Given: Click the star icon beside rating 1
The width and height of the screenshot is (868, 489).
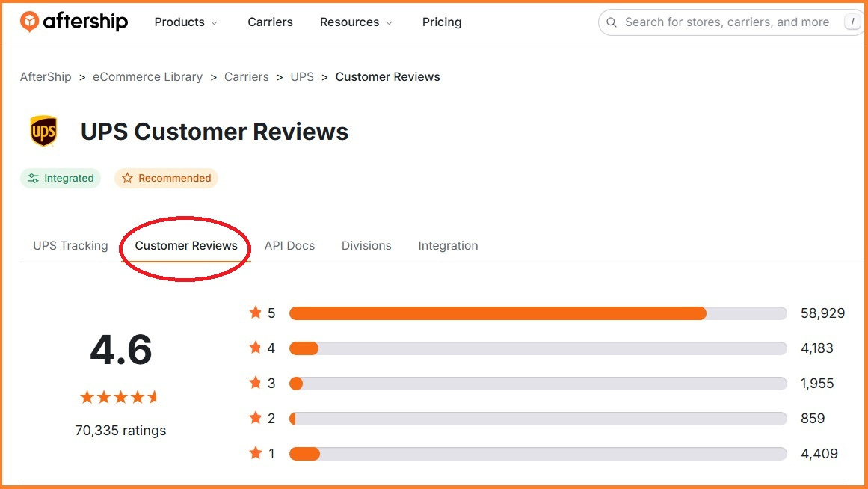Looking at the screenshot, I should 255,453.
